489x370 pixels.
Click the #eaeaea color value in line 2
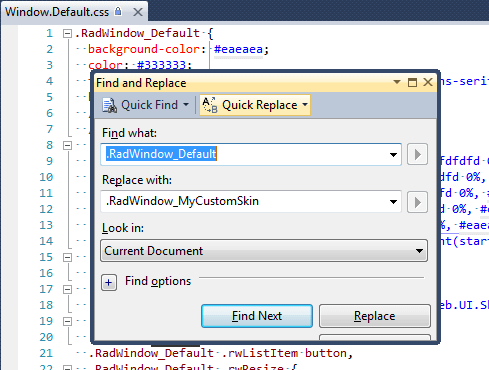tap(238, 49)
